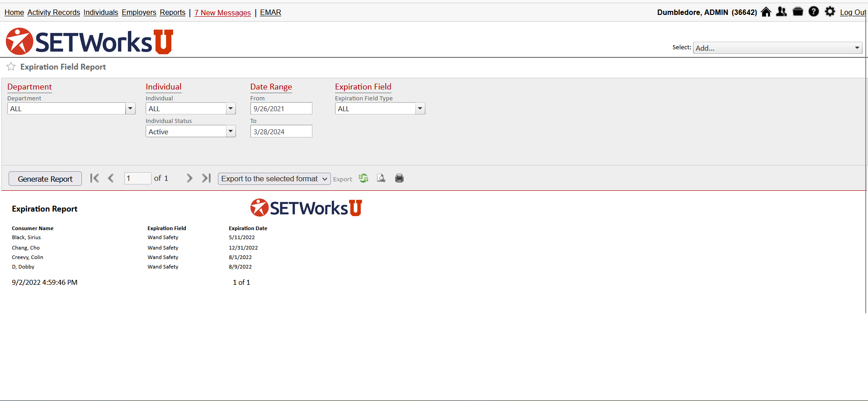The image size is (868, 401).
Task: Click the Date Range section heading
Action: tap(271, 87)
